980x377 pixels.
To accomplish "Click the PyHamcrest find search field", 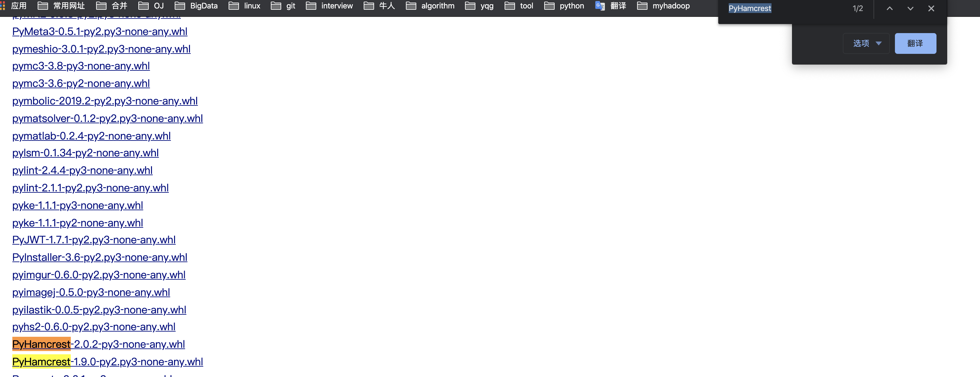I will 784,8.
